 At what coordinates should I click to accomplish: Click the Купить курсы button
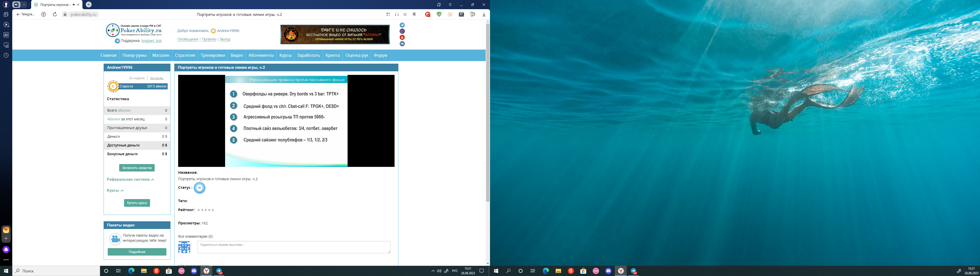tap(137, 203)
